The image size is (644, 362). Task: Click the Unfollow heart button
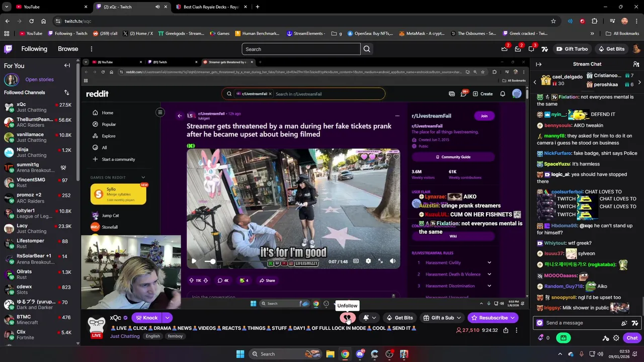[x=347, y=318]
